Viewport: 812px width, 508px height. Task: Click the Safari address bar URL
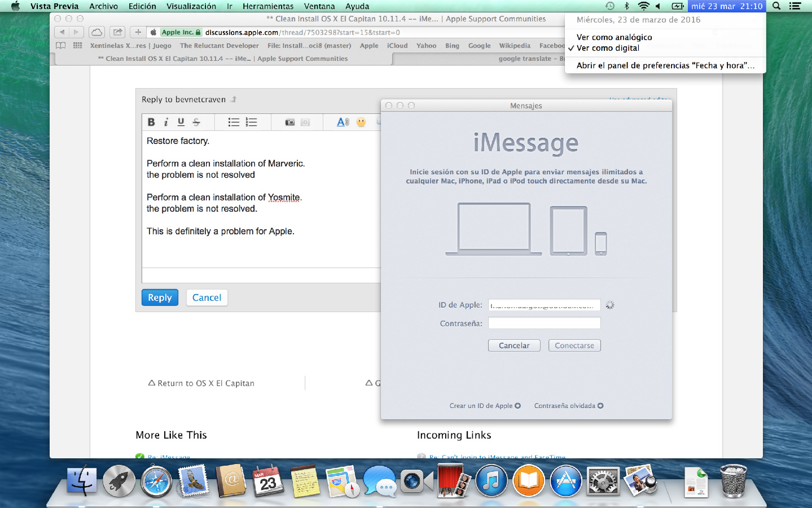[x=302, y=32]
